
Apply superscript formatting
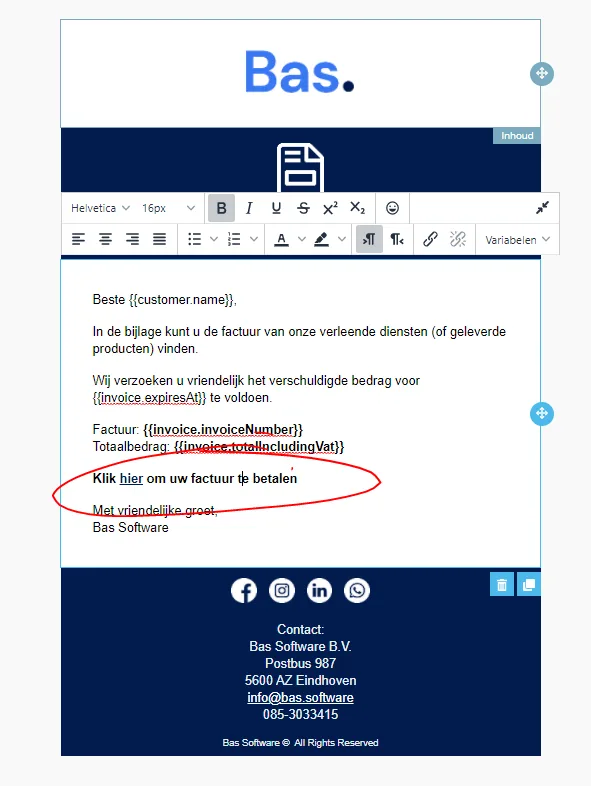pyautogui.click(x=330, y=208)
